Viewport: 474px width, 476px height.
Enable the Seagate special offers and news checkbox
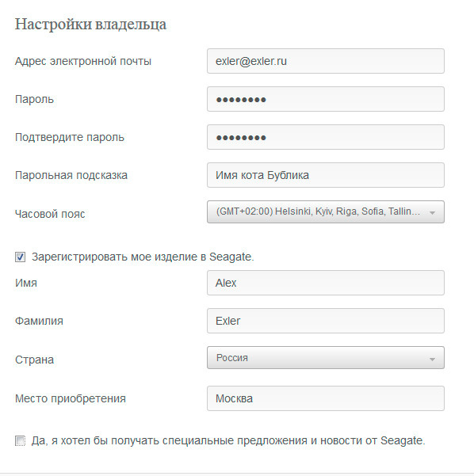[21, 440]
